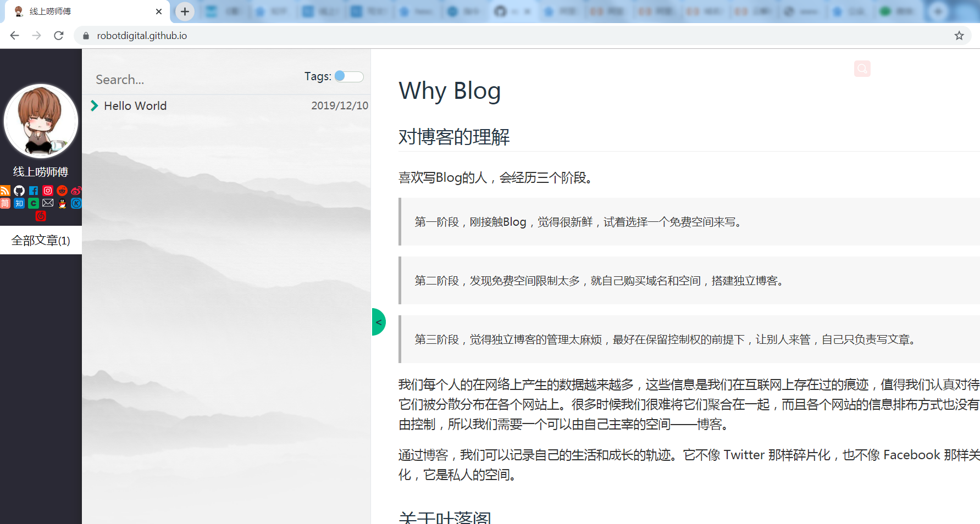Open 全部文章 article listing

(x=41, y=240)
